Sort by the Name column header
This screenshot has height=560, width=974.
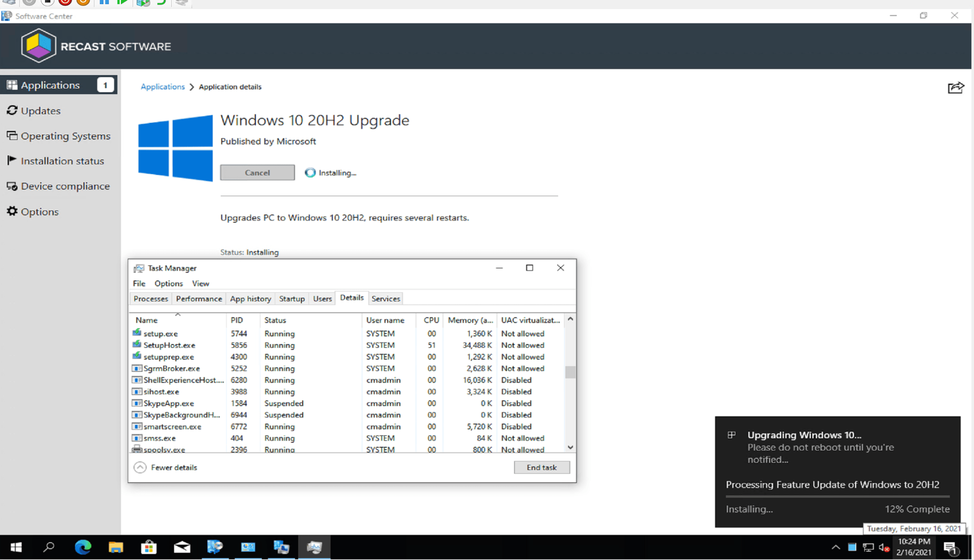click(146, 320)
